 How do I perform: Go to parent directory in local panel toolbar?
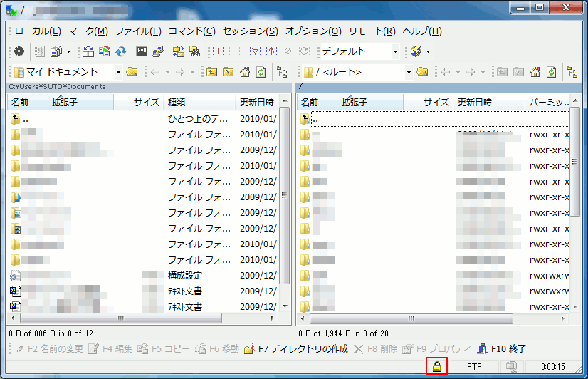(211, 72)
